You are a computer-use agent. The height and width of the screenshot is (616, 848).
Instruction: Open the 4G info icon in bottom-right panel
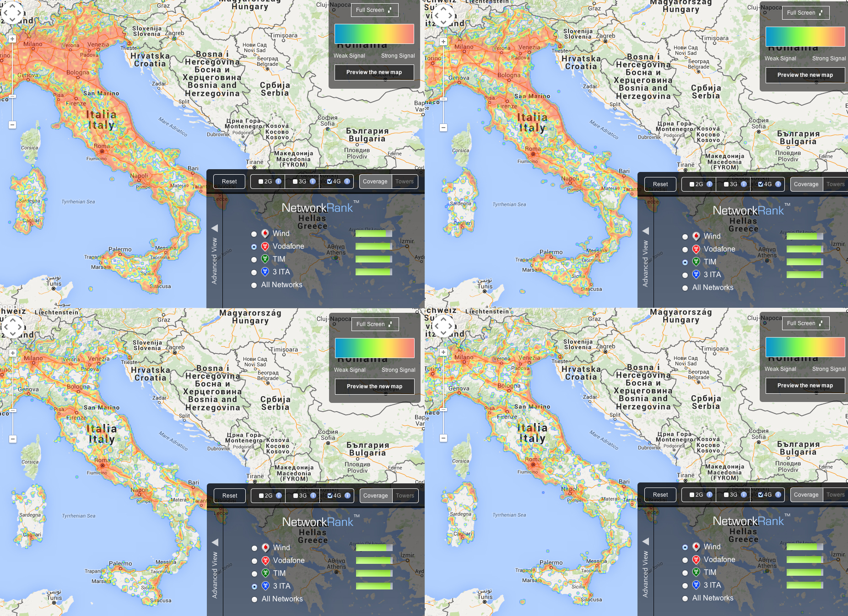coord(778,495)
